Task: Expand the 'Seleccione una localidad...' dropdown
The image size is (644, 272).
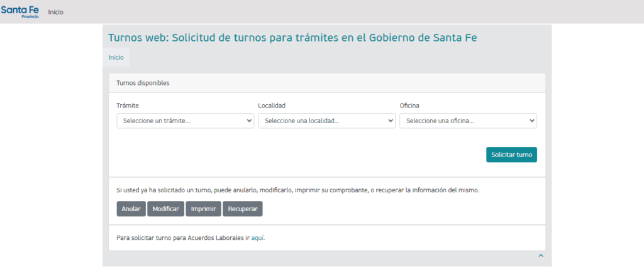Action: [x=326, y=121]
